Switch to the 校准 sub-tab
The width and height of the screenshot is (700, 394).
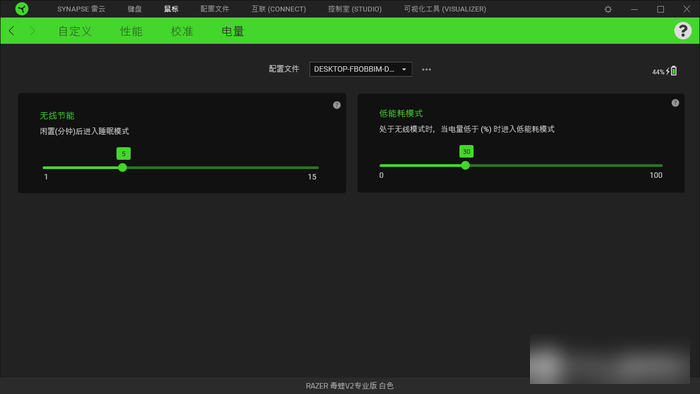(x=182, y=31)
